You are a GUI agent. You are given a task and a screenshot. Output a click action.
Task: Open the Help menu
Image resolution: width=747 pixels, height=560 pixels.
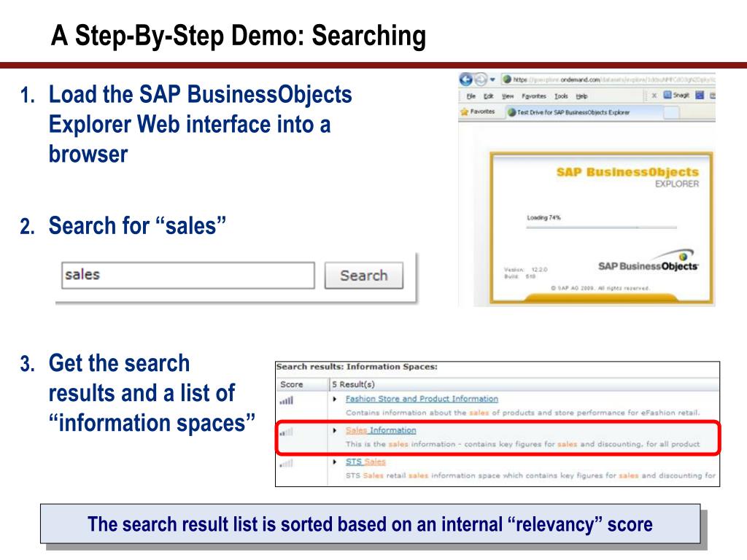(581, 96)
